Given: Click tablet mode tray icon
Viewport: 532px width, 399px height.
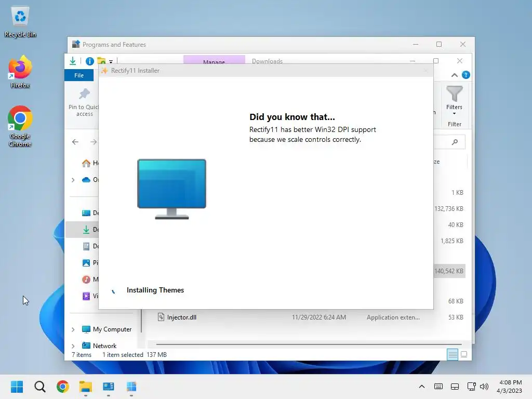Looking at the screenshot, I should click(455, 387).
